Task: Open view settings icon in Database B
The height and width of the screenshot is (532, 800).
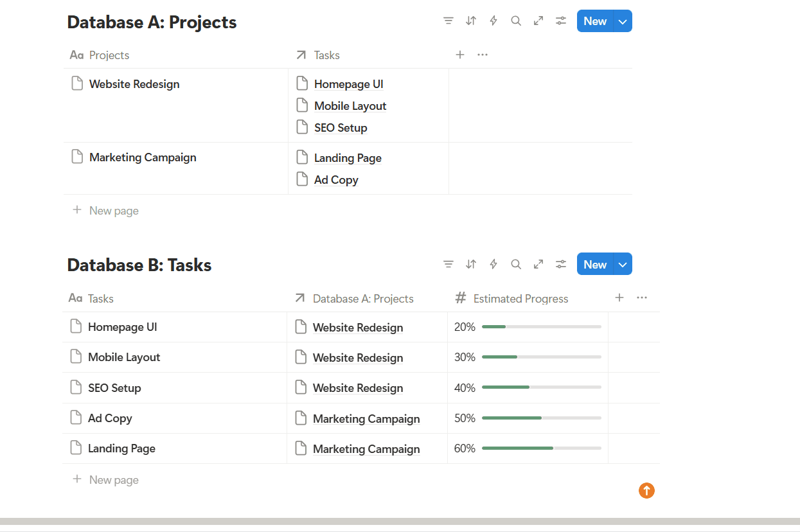Action: (x=561, y=263)
